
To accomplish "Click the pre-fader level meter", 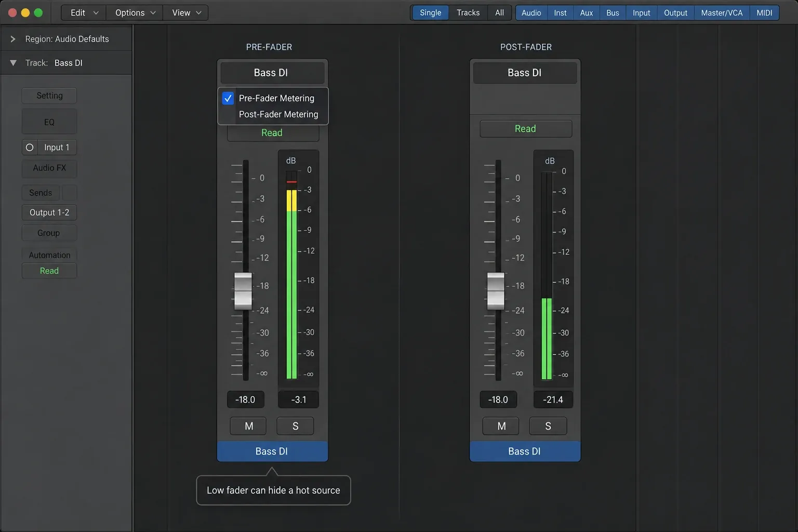I will 292,275.
